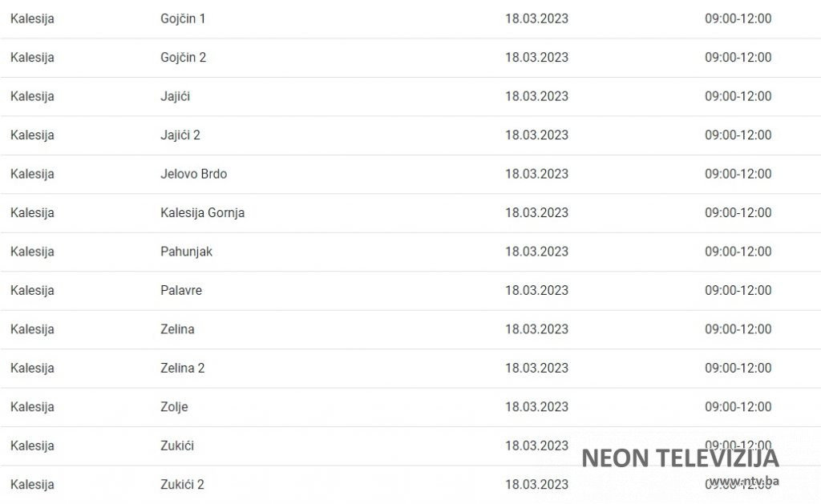This screenshot has height=504, width=821.
Task: Click the date in the Zolje row
Action: click(x=536, y=407)
